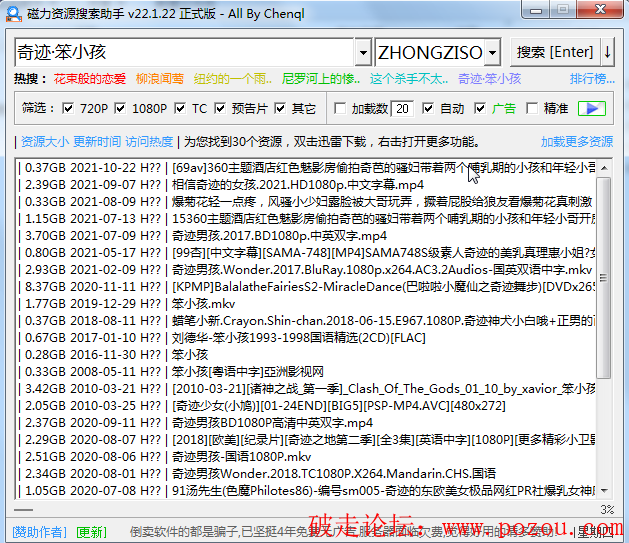Image resolution: width=629 pixels, height=543 pixels.
Task: Click hot search link 奇迹·笨小孩
Action: pyautogui.click(x=489, y=79)
